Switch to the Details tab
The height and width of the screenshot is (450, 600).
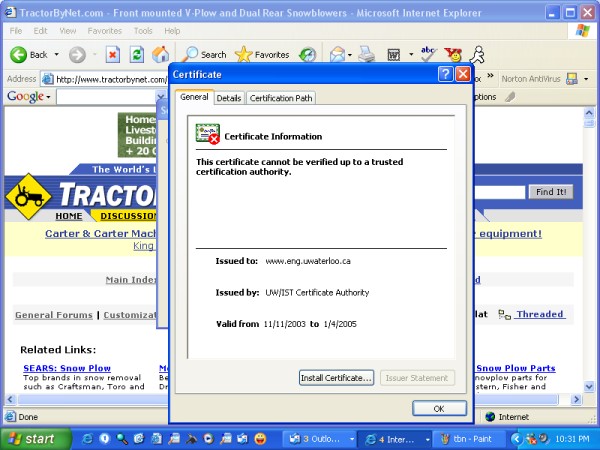tap(229, 98)
